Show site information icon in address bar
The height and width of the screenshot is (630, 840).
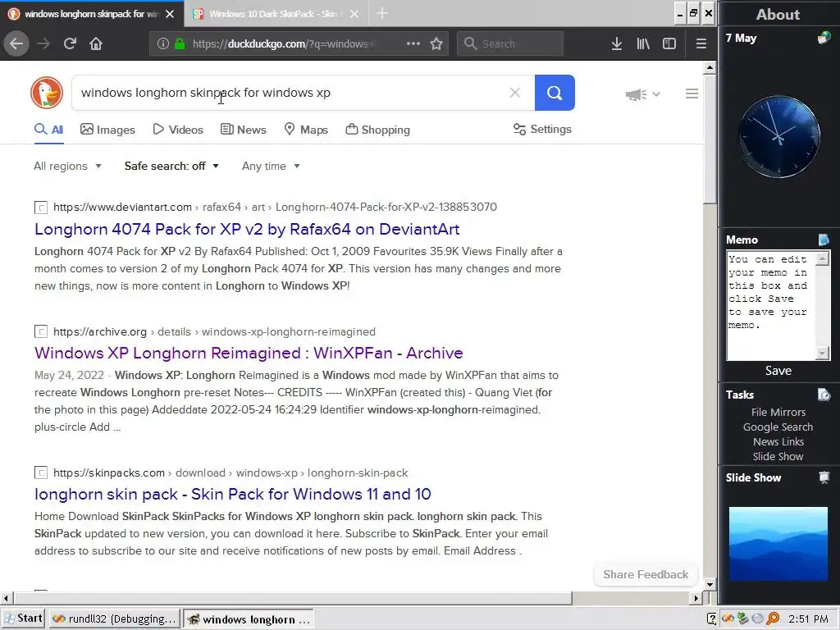click(163, 43)
